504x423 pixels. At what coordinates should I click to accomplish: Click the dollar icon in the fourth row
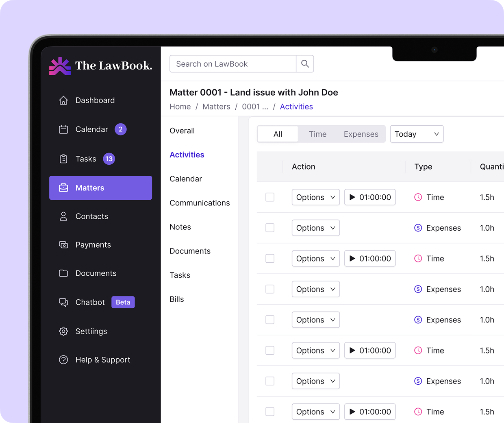[418, 289]
